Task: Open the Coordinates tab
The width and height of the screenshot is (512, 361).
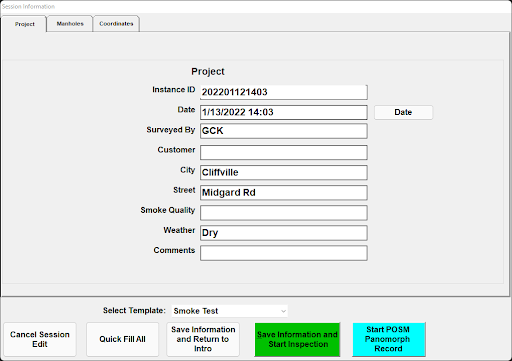Action: point(116,24)
